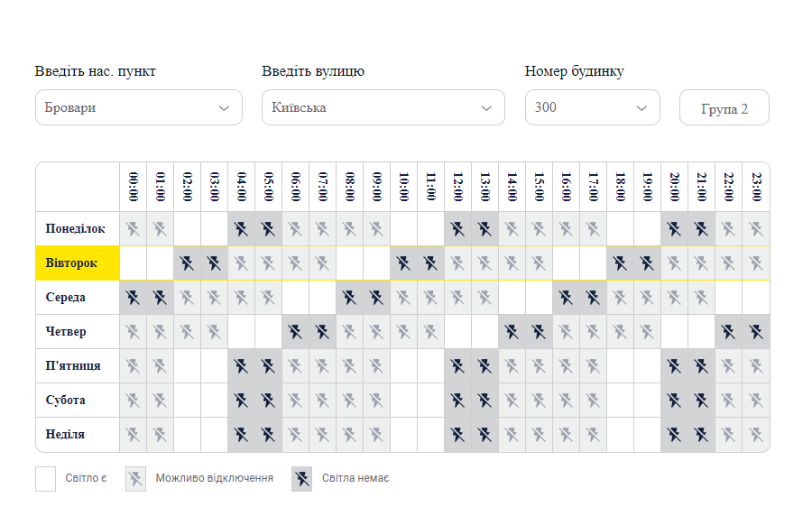Click Tuesday 02:00 outage lightning icon
The image size is (812, 516).
(187, 263)
